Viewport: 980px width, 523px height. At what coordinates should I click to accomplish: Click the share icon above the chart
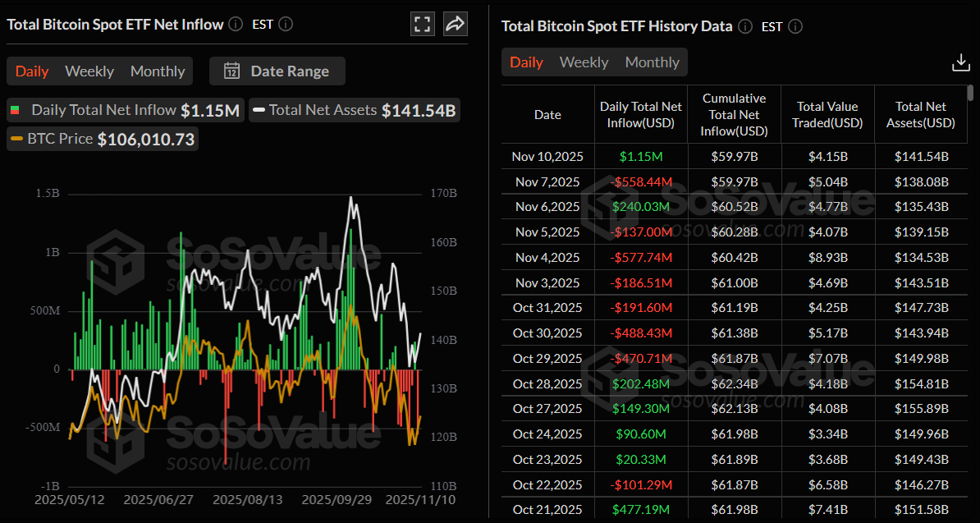(456, 24)
